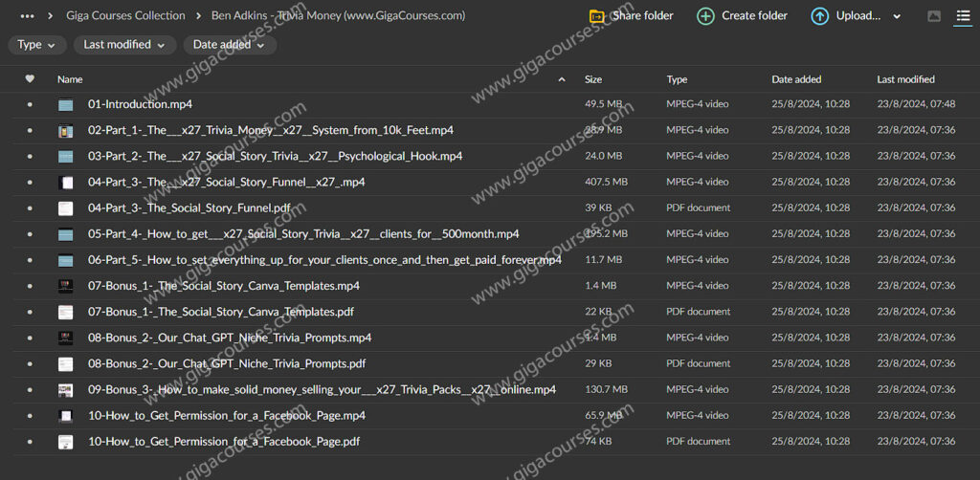Select the 05-Part_4 Social Story Trivia clients file
This screenshot has width=980, height=480.
pos(303,234)
